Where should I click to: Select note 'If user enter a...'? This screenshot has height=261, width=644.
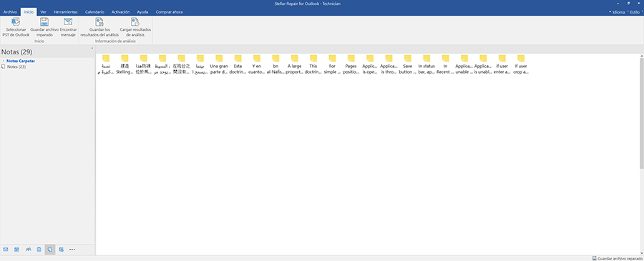coord(502,64)
